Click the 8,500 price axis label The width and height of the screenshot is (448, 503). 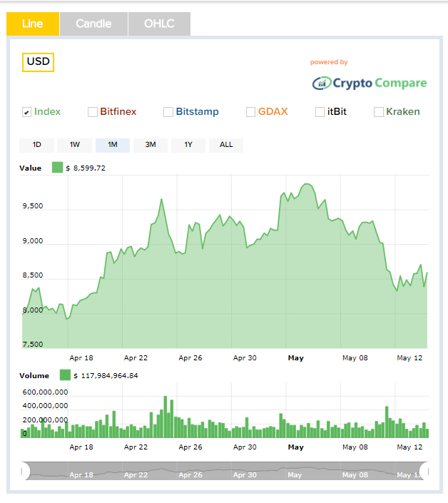(33, 275)
